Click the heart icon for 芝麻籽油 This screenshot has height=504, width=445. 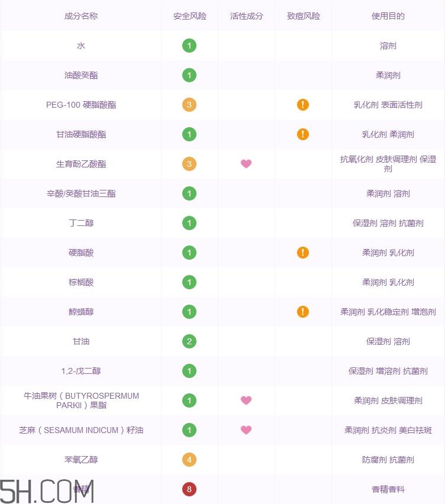point(246,430)
